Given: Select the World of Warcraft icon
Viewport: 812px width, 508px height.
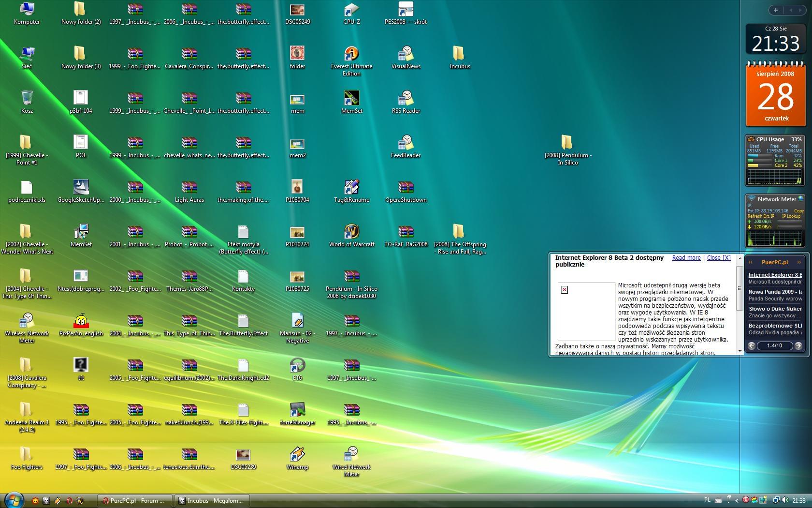Looking at the screenshot, I should pos(351,236).
